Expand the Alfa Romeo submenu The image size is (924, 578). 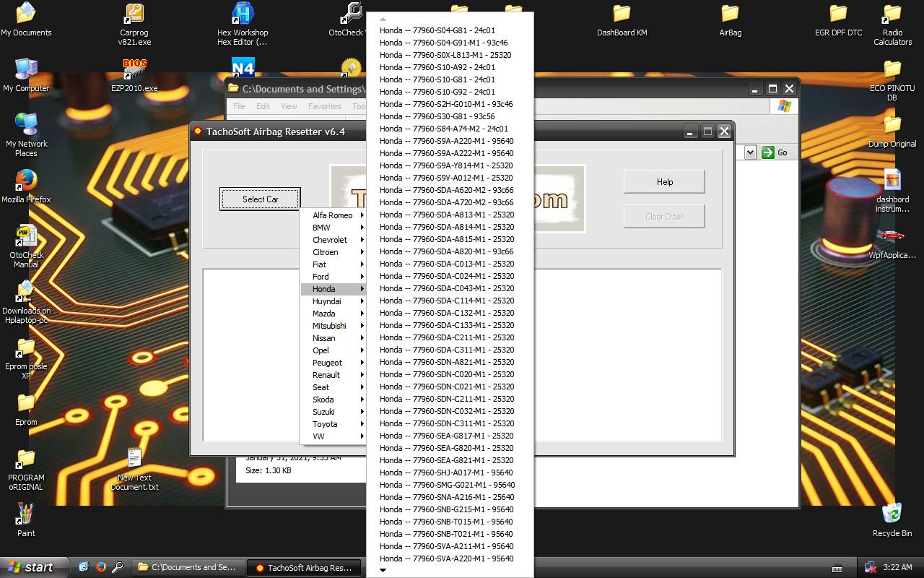click(333, 215)
